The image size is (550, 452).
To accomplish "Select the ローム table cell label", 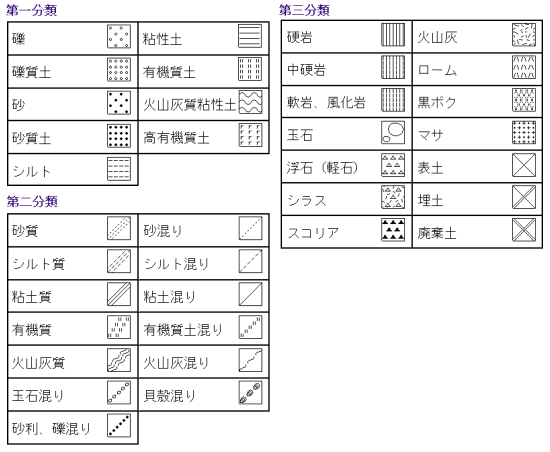I will point(437,70).
